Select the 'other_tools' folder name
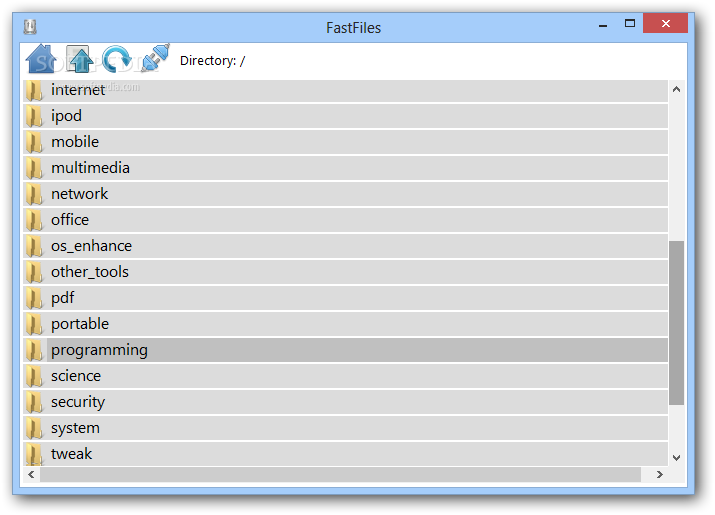The width and height of the screenshot is (715, 515). (90, 272)
